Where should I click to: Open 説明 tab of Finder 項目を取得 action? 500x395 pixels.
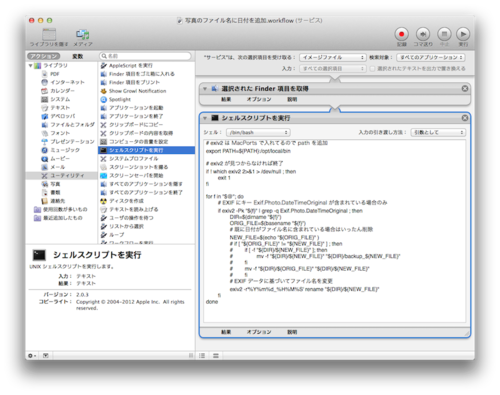point(292,99)
